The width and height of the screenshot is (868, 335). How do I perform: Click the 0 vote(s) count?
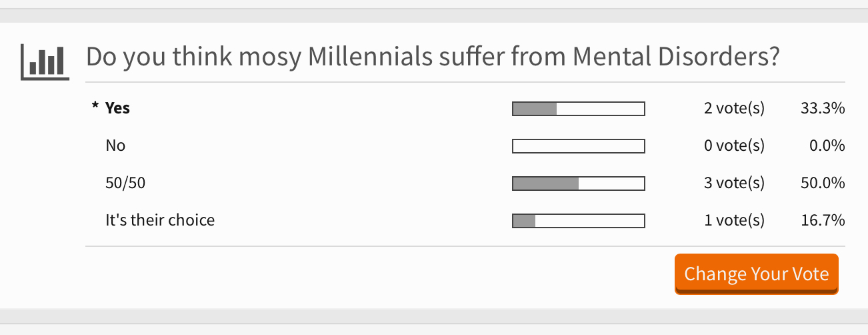pos(735,145)
